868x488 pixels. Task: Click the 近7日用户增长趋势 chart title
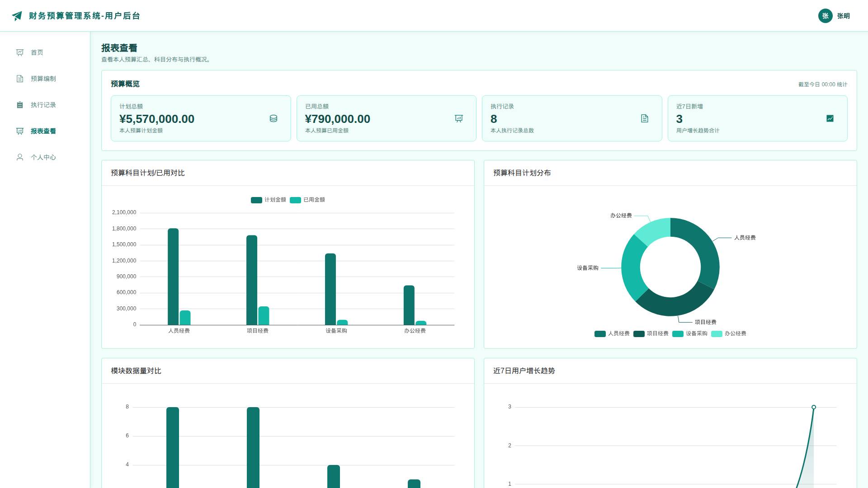524,371
